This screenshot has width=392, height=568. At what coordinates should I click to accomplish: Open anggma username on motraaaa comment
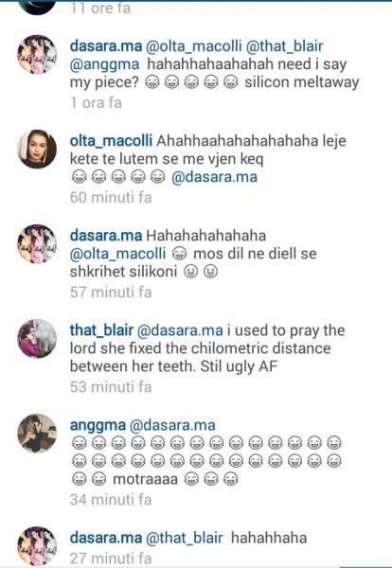point(98,425)
